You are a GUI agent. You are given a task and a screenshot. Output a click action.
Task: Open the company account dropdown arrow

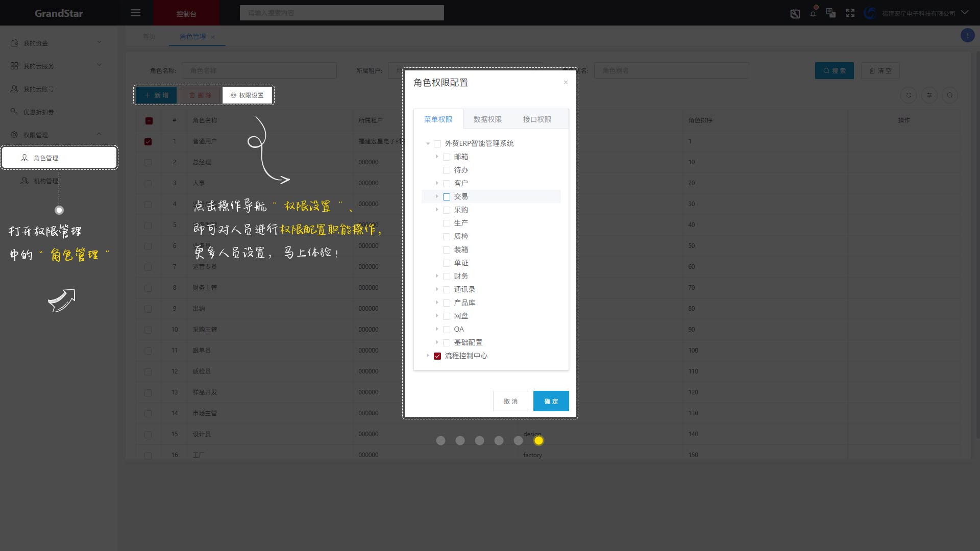coord(965,13)
